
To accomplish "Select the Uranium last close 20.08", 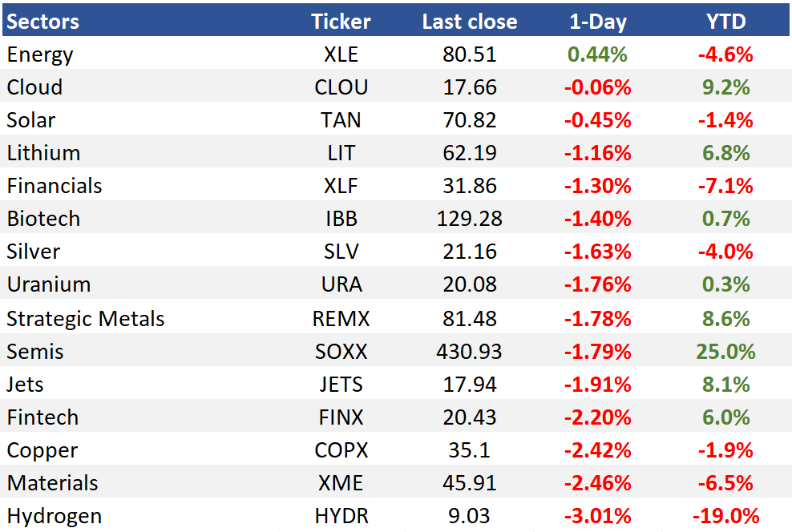I will pyautogui.click(x=470, y=284).
